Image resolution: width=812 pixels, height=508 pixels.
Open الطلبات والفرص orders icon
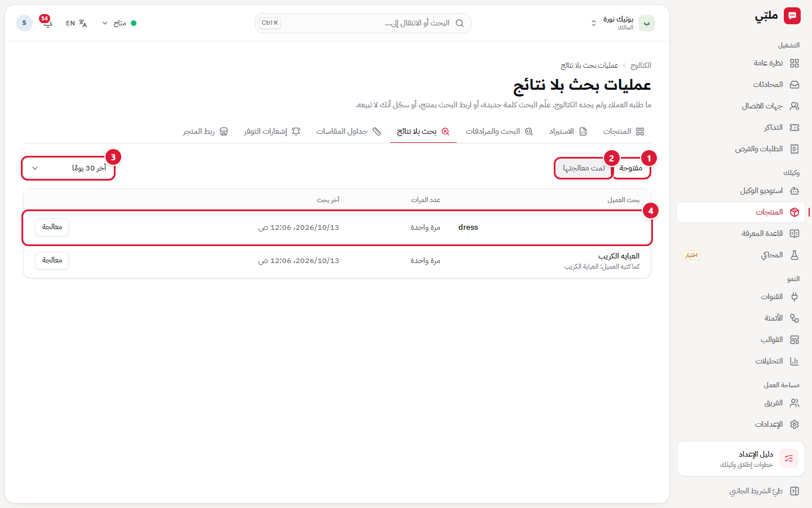(x=795, y=149)
